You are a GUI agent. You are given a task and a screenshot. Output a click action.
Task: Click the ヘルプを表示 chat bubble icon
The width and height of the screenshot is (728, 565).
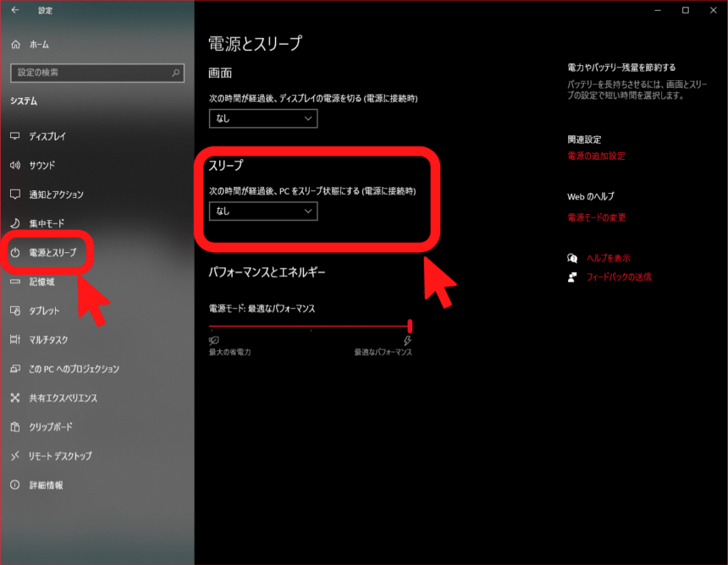click(x=572, y=258)
